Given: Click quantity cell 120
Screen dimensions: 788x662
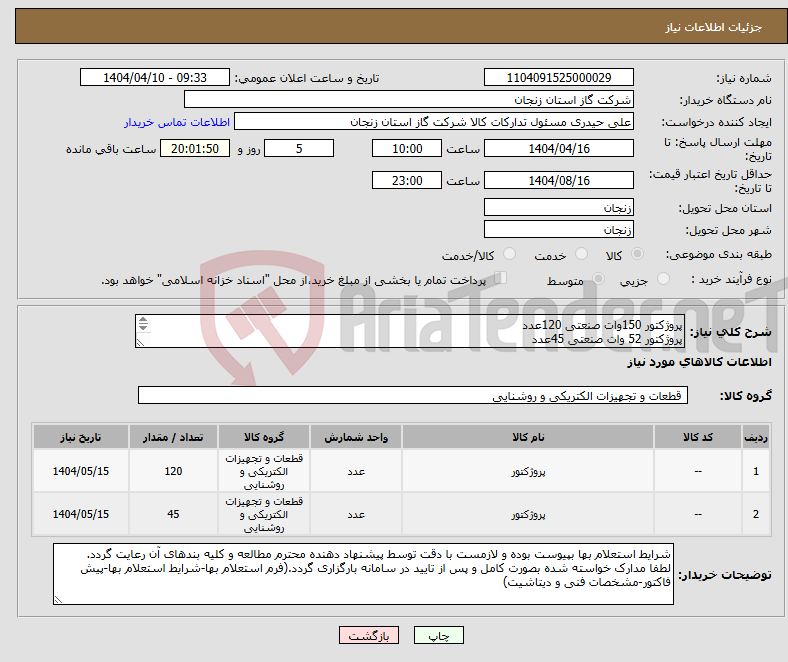Looking at the screenshot, I should coord(173,471).
